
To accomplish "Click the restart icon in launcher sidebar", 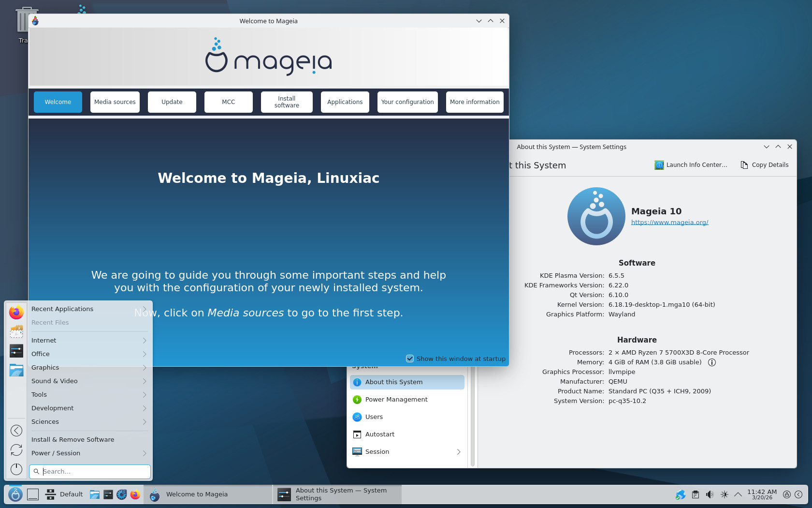I will (16, 450).
